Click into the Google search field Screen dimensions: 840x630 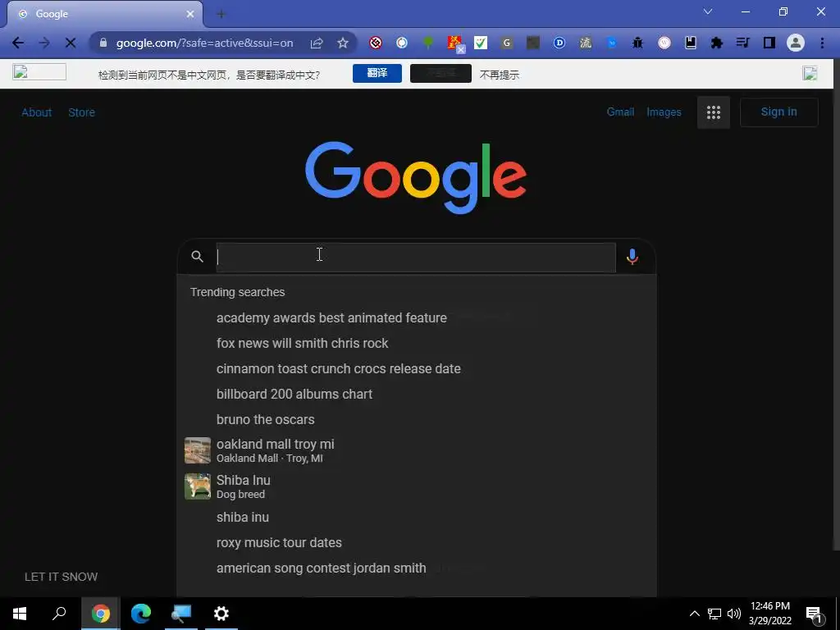tap(416, 257)
